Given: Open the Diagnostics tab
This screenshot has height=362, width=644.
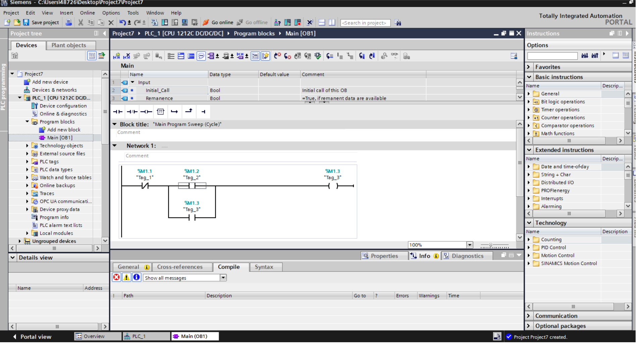Looking at the screenshot, I should (x=468, y=256).
